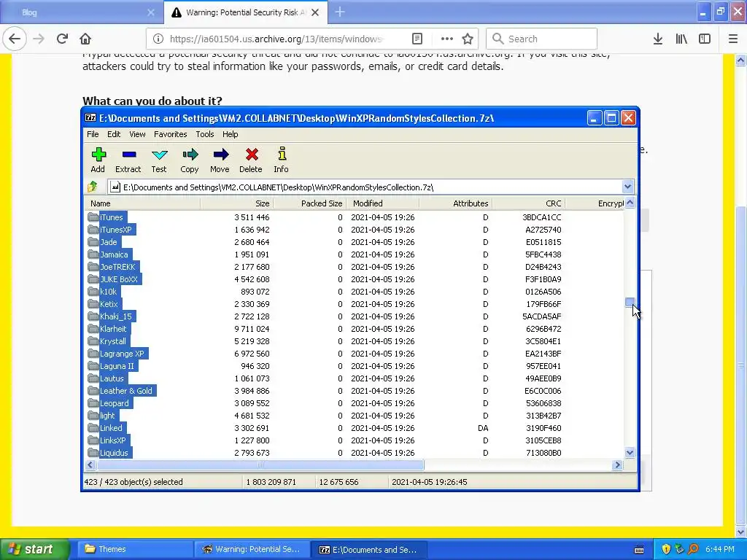Go back in Firefox browser
This screenshot has height=560, width=747.
(15, 39)
